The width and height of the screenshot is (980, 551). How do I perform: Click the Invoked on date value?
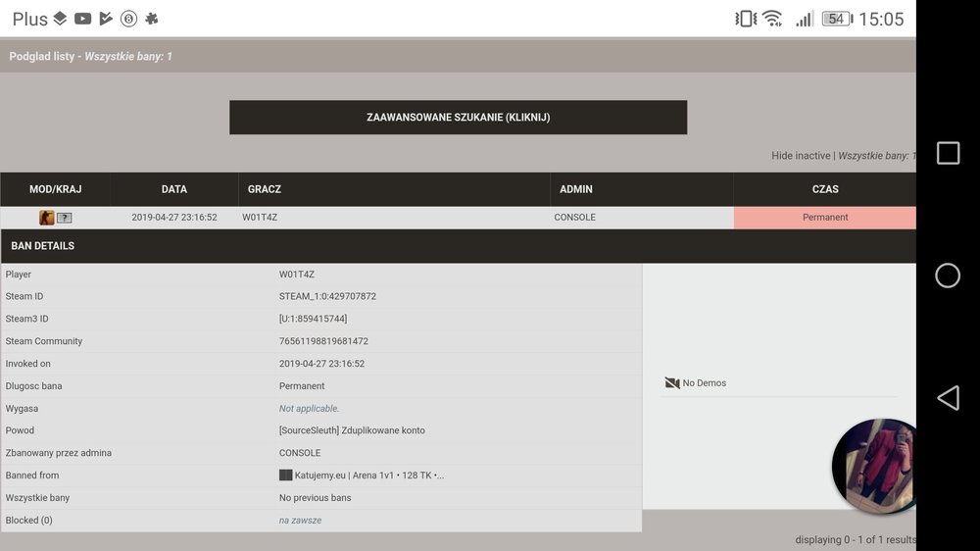click(x=321, y=364)
